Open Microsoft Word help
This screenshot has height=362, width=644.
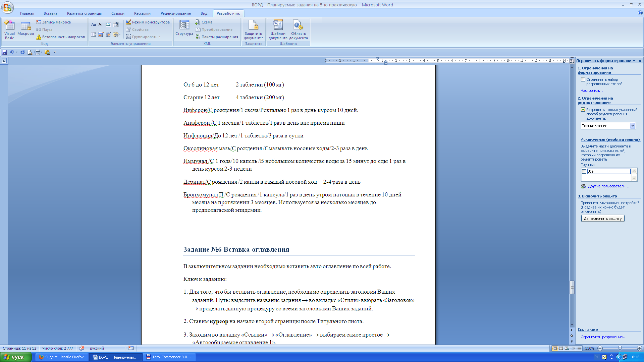(x=640, y=13)
